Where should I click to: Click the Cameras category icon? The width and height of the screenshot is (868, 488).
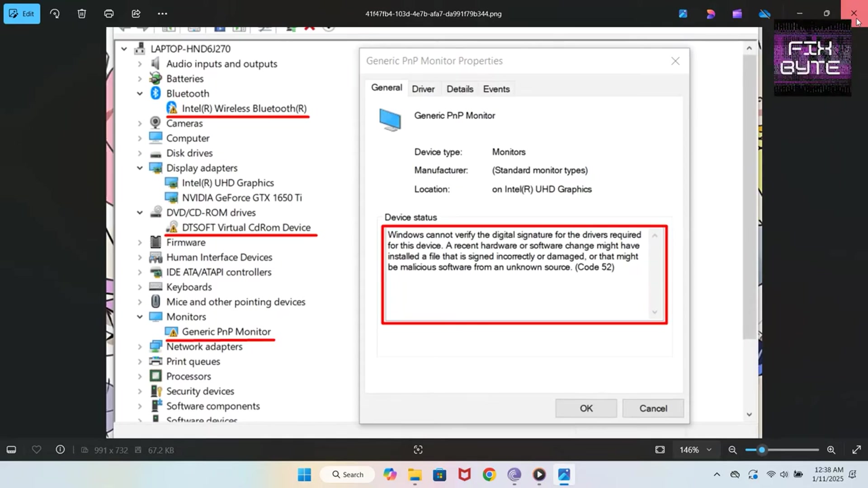coord(156,123)
